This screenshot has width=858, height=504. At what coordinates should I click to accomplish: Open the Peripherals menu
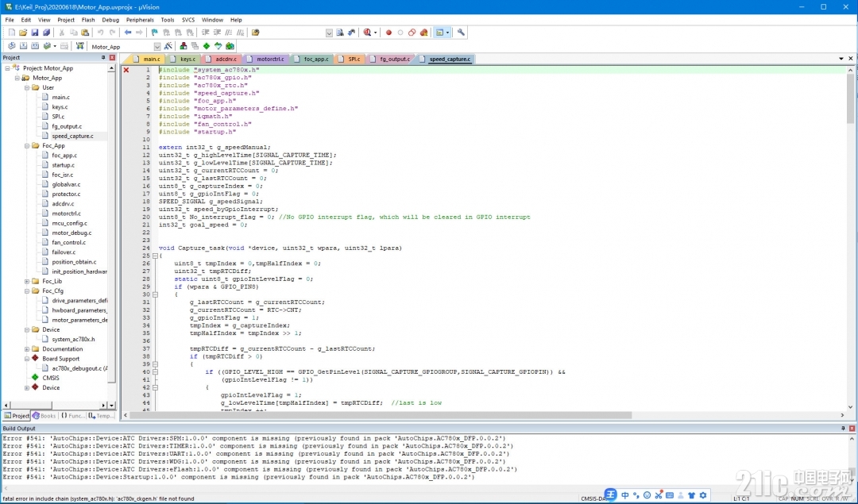140,20
